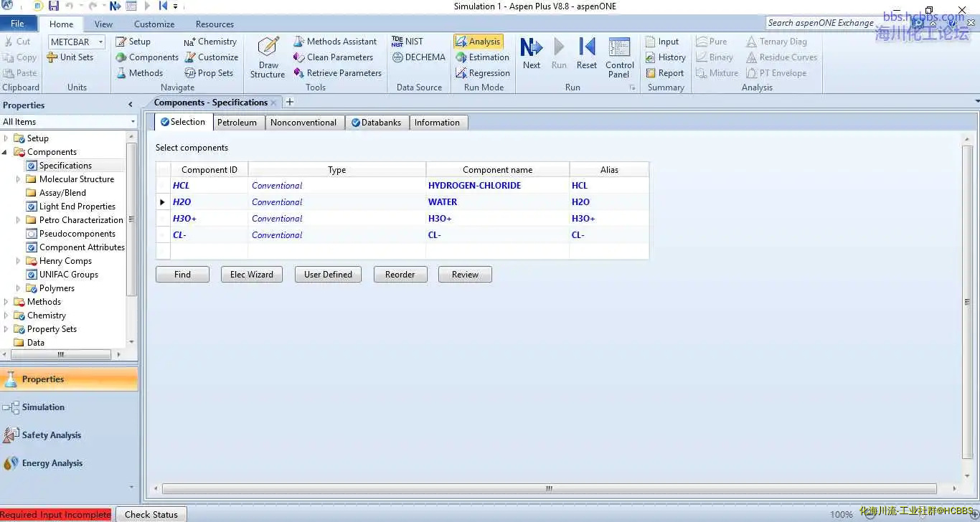
Task: Click the Review button
Action: (x=465, y=275)
